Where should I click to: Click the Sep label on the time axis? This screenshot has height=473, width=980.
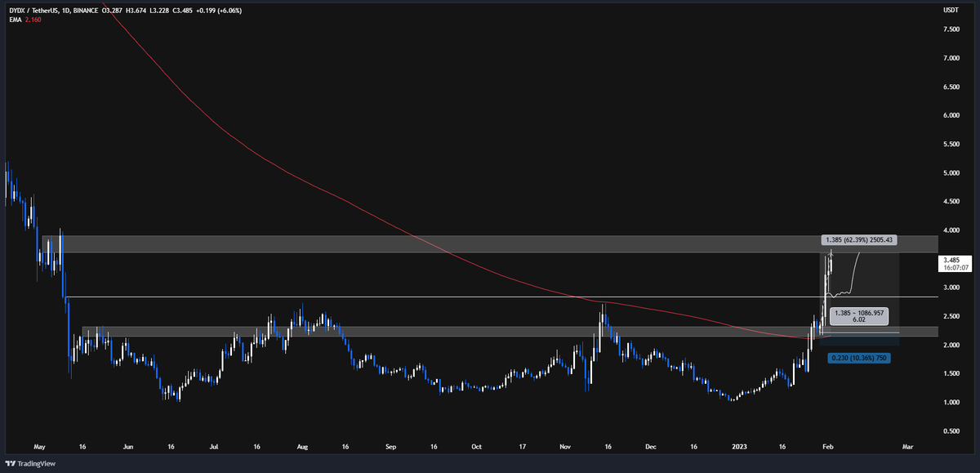[390, 448]
